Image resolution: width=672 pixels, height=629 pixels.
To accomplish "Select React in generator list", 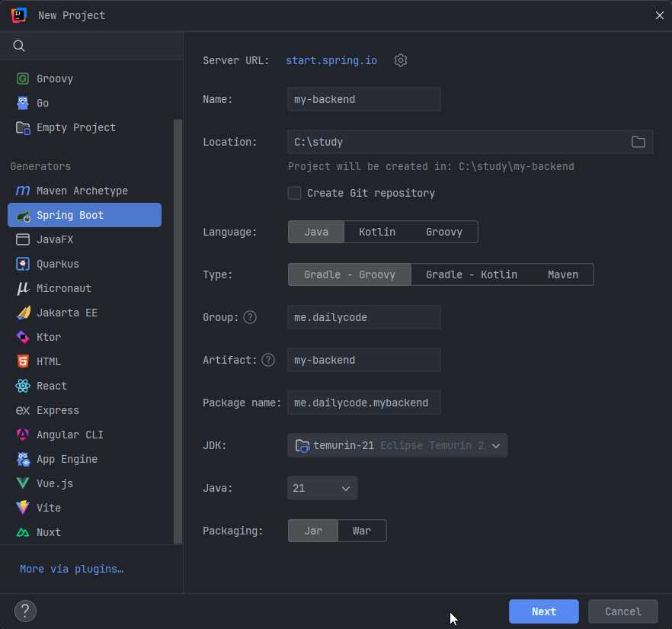I will click(85, 387).
